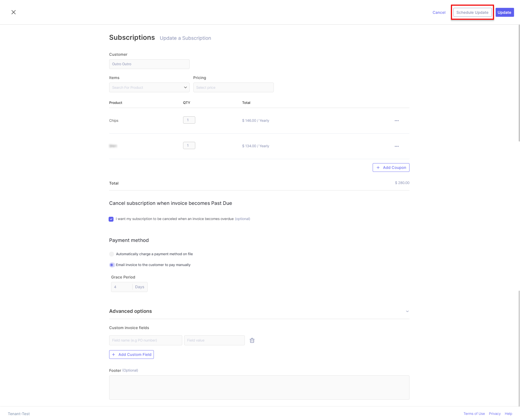Screen dimensions: 520x420
Task: Collapse the Advanced options section chevron
Action: (407, 311)
